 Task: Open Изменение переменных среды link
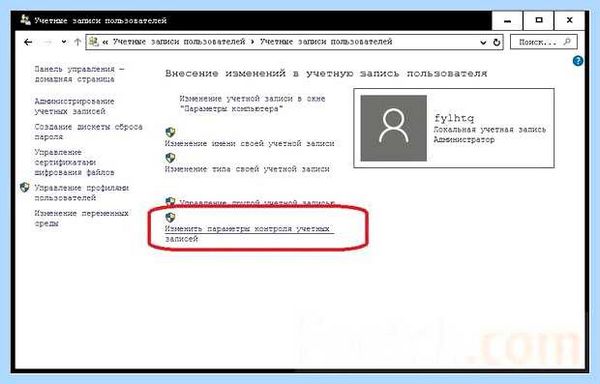point(82,218)
